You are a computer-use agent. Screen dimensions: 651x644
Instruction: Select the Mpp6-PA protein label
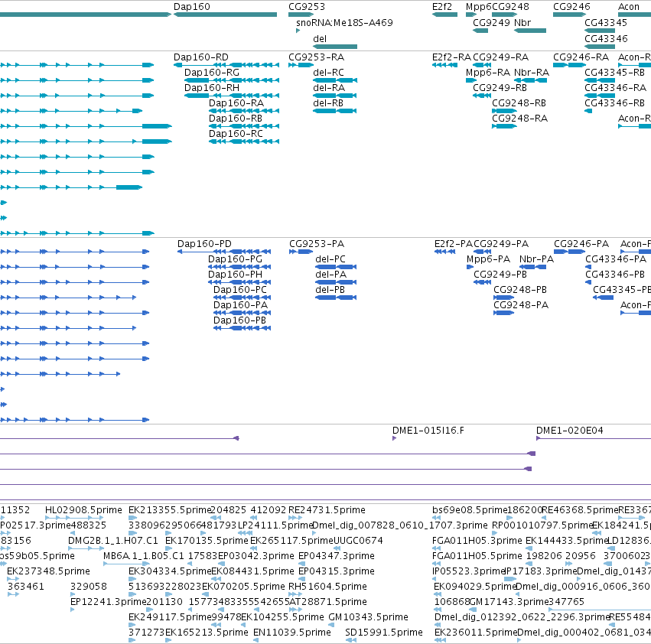(x=488, y=259)
